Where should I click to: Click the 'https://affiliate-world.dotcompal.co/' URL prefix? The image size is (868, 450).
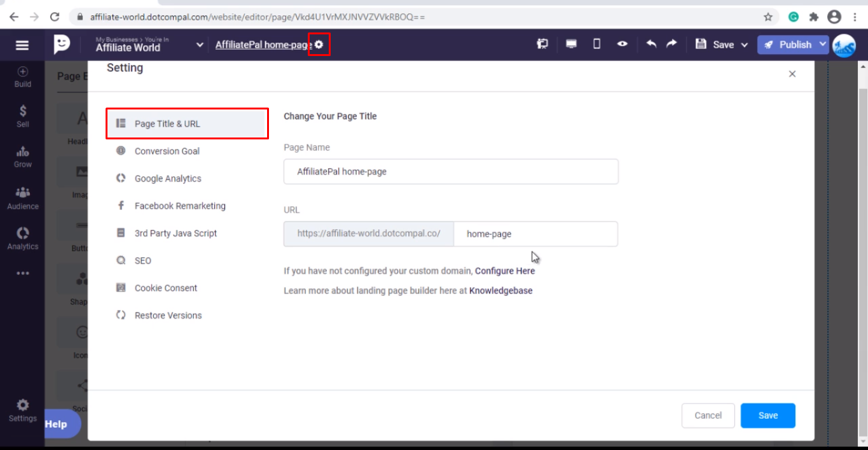(x=369, y=234)
